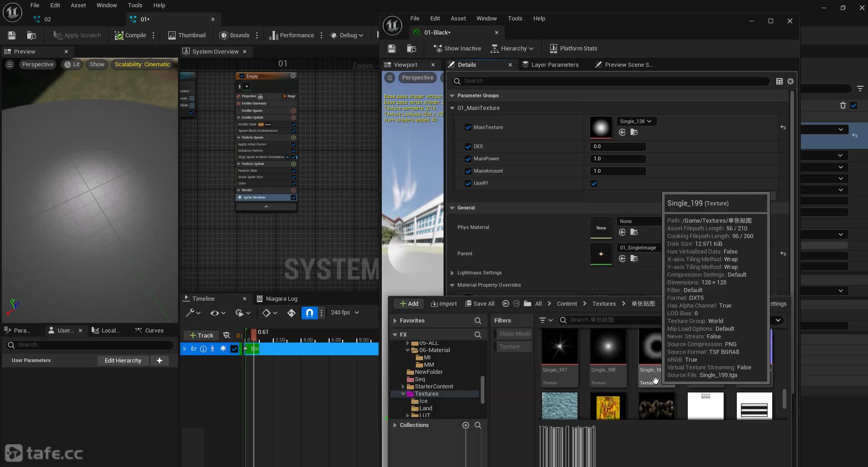868x467 pixels.
Task: Select the Single_197 texture thumbnail
Action: [559, 358]
